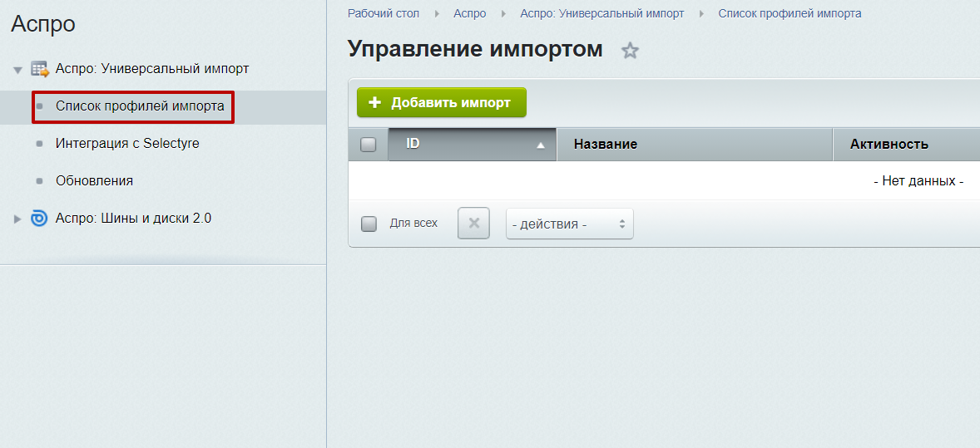The width and height of the screenshot is (980, 448).
Task: Sort the table by ID column header
Action: pyautogui.click(x=473, y=145)
